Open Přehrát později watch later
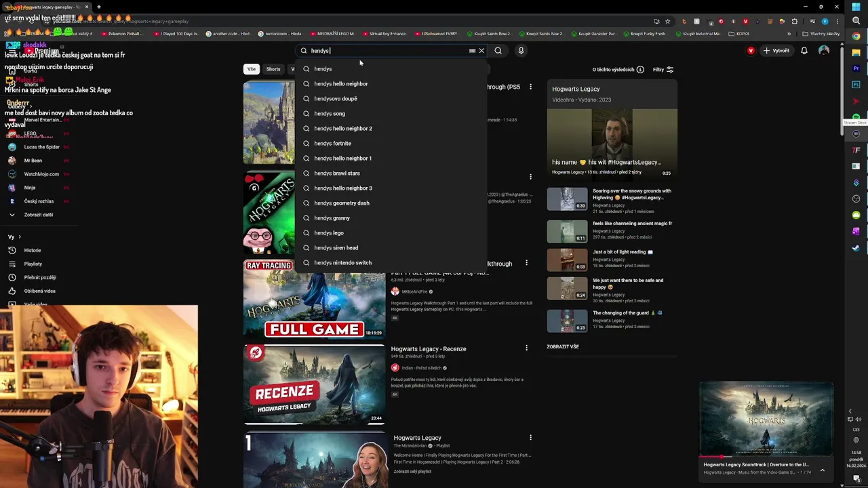Screen dimensions: 868x488 [40, 277]
